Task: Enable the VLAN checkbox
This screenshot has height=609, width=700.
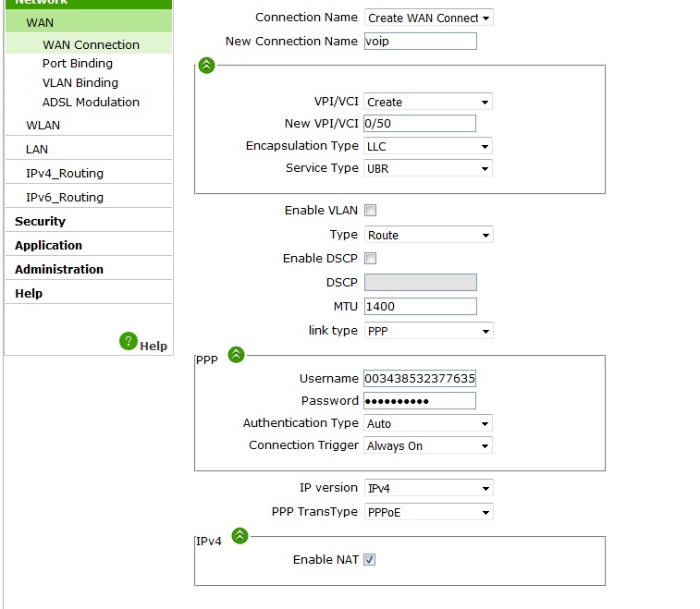Action: (371, 211)
